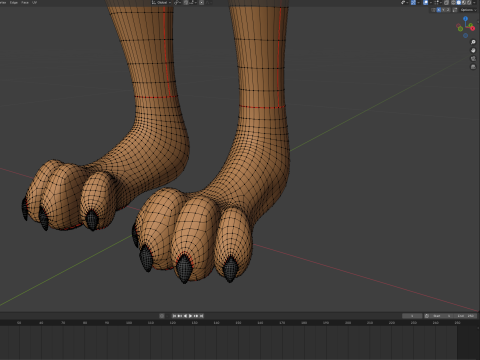Viewport: 480px width, 360px height.
Task: Play the animation forward
Action: (191, 316)
